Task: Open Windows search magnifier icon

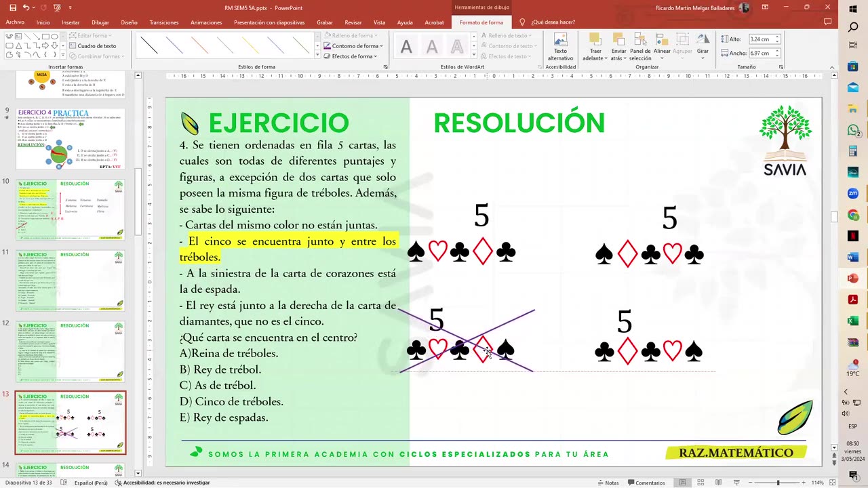Action: click(853, 27)
